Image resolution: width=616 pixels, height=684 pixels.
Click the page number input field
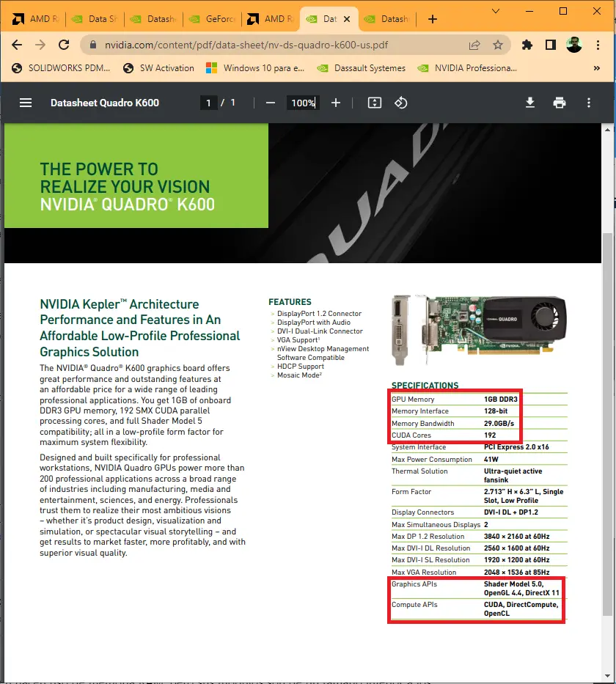[x=208, y=103]
